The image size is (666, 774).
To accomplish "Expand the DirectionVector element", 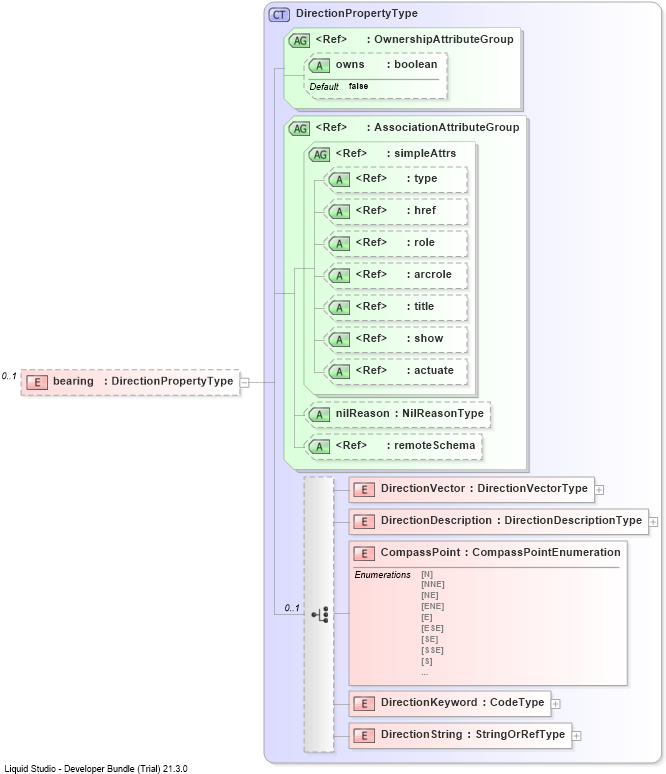I will [x=599, y=490].
